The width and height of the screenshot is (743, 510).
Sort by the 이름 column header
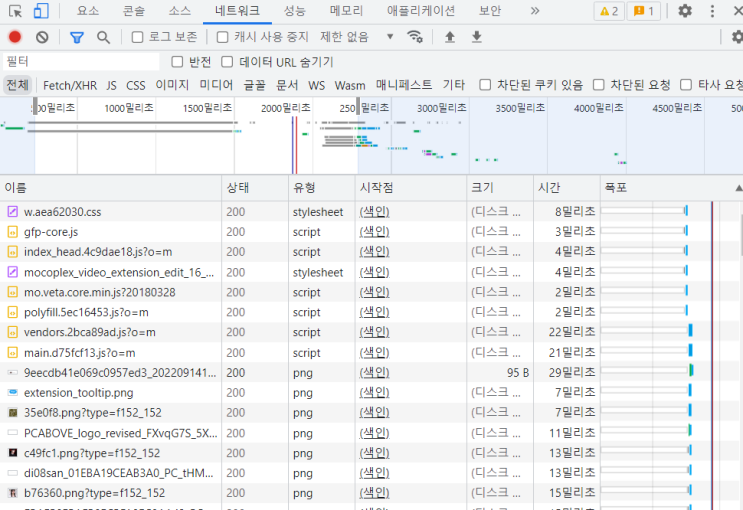tap(110, 188)
